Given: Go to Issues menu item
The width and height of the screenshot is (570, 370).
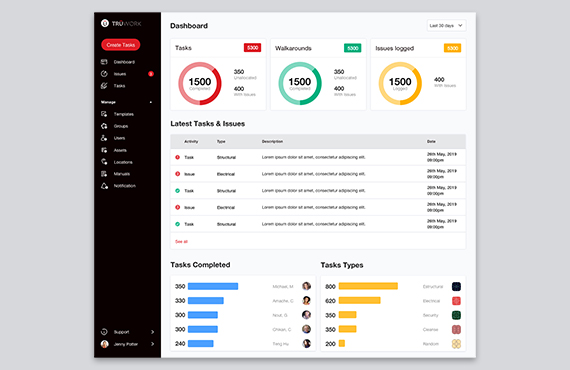Looking at the screenshot, I should (x=120, y=74).
